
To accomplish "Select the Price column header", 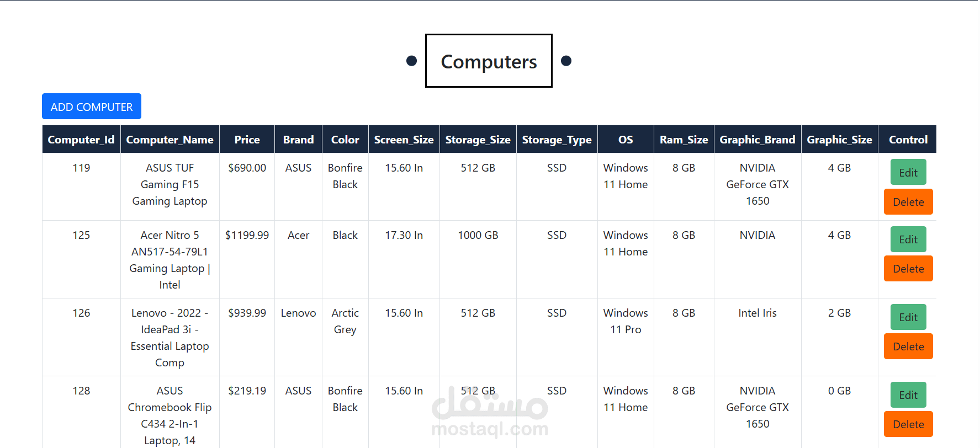I will pos(247,140).
